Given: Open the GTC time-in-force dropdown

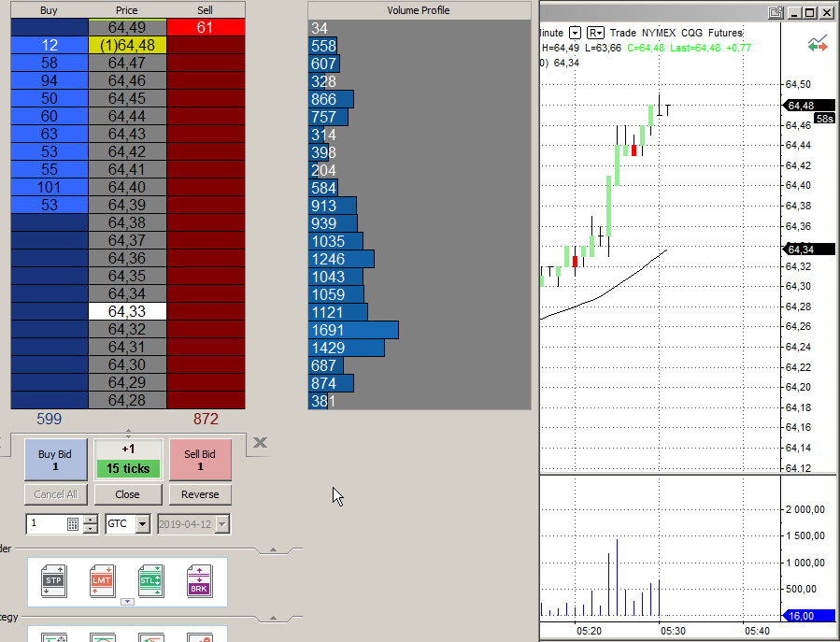Looking at the screenshot, I should 143,524.
